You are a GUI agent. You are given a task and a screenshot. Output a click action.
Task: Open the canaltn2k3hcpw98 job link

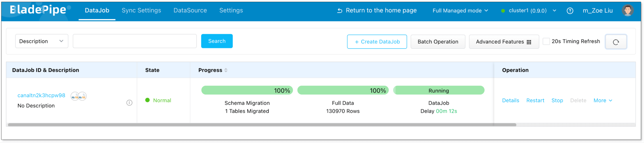pos(41,95)
